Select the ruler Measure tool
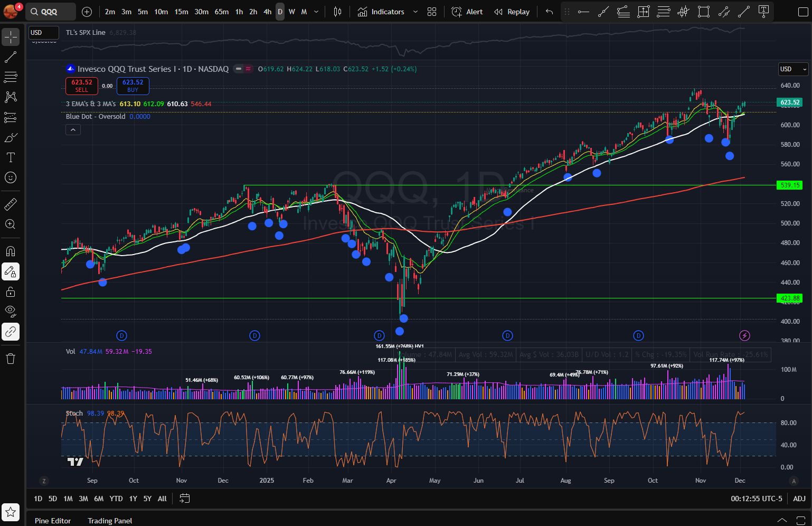 [11, 204]
